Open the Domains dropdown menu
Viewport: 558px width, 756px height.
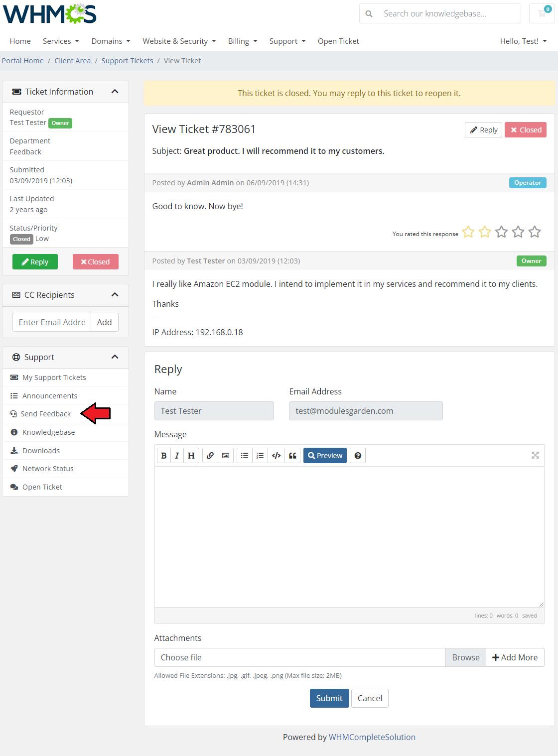[111, 41]
